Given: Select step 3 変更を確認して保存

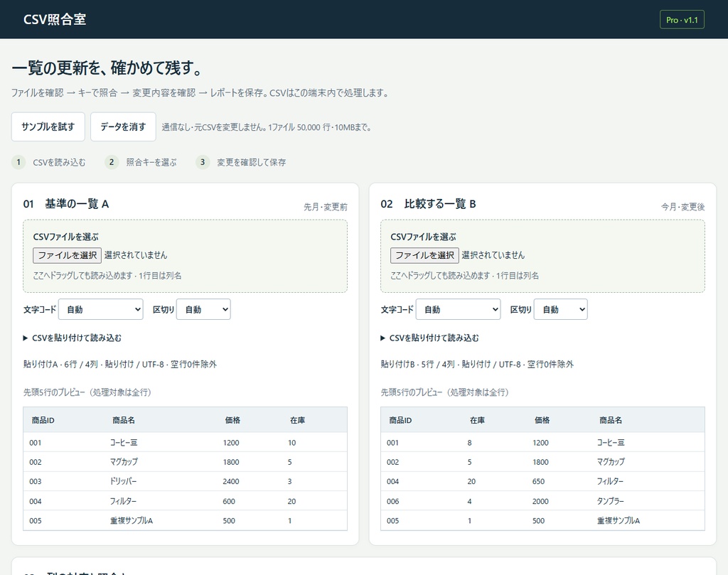Looking at the screenshot, I should pos(240,162).
